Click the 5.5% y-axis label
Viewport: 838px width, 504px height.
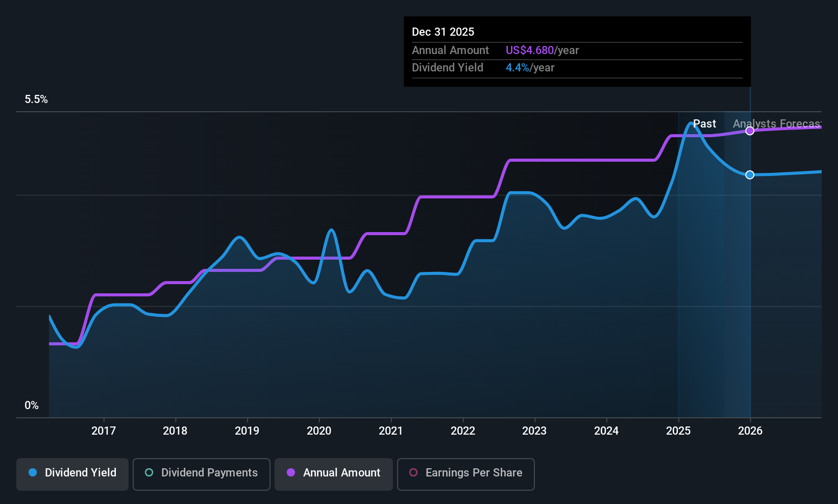[x=36, y=99]
